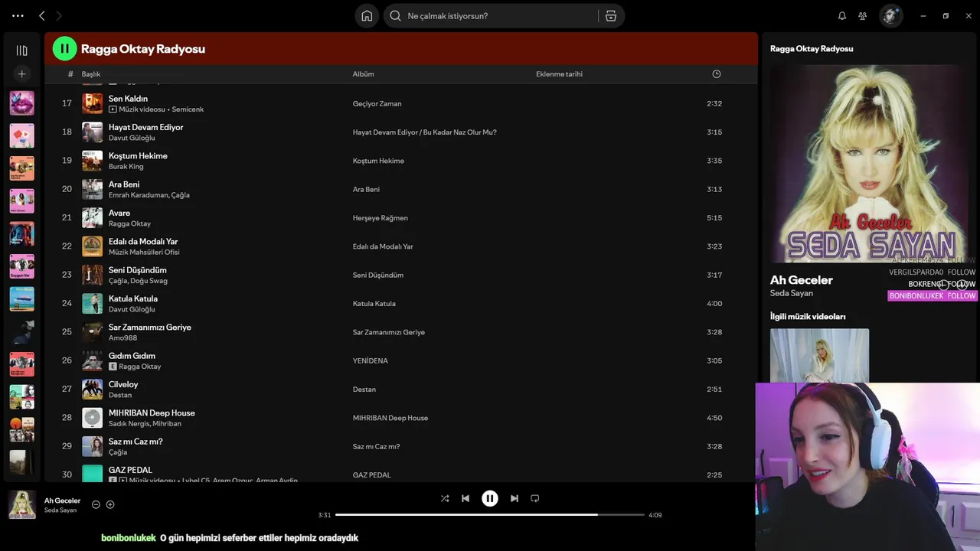Image resolution: width=980 pixels, height=551 pixels.
Task: Click Koştum Hekime cover thumbnail
Action: pyautogui.click(x=93, y=161)
